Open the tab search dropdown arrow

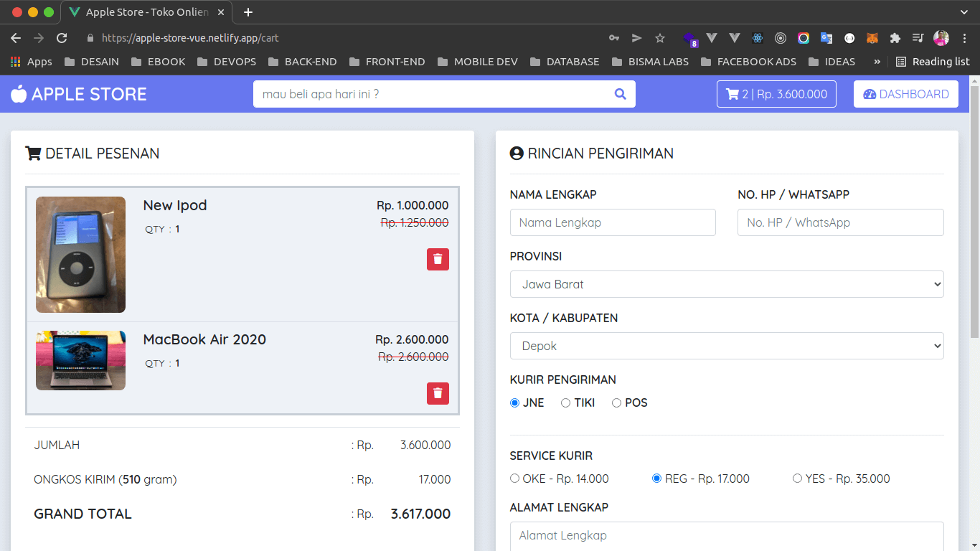(x=964, y=12)
